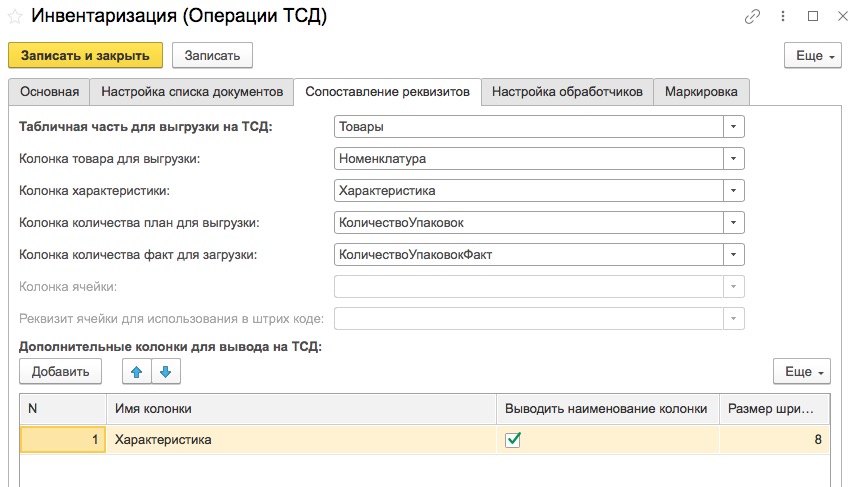This screenshot has height=487, width=850.
Task: Click the Характеристика field in Колонка характеристики
Action: (529, 190)
